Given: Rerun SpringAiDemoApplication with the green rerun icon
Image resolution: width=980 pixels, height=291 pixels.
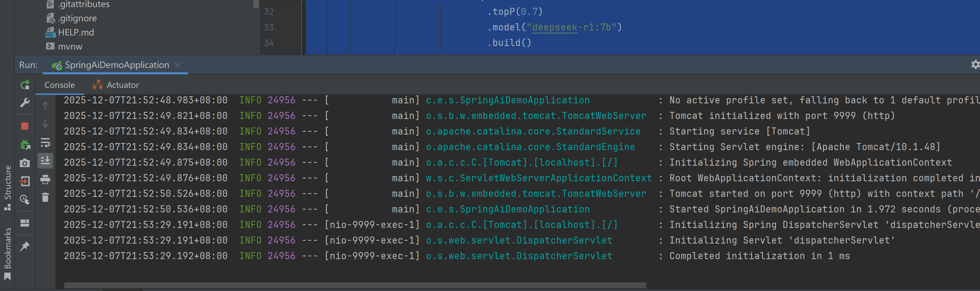Looking at the screenshot, I should pyautogui.click(x=25, y=85).
